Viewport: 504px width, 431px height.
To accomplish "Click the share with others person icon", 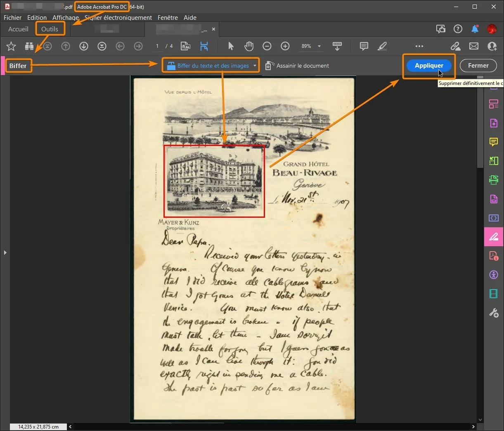I will [492, 46].
